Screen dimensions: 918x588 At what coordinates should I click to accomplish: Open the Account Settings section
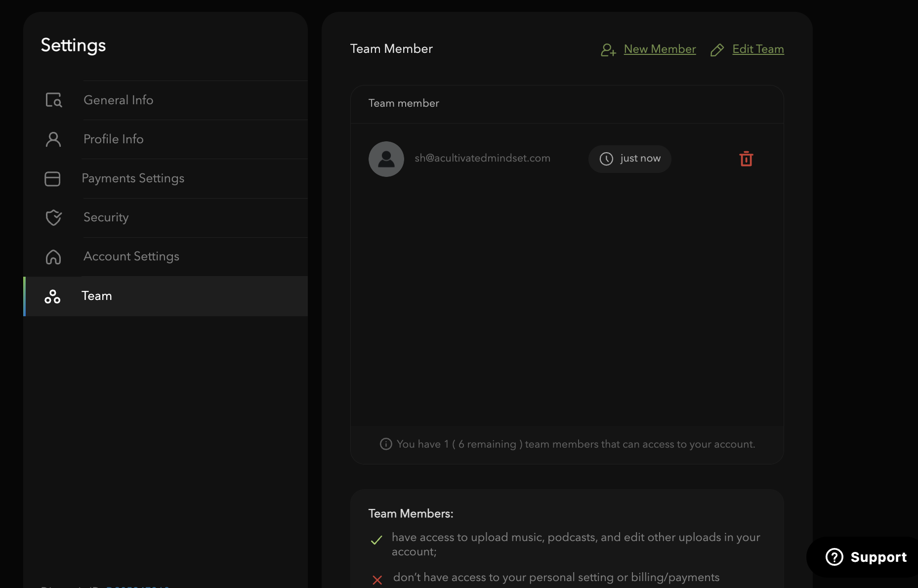[166, 256]
